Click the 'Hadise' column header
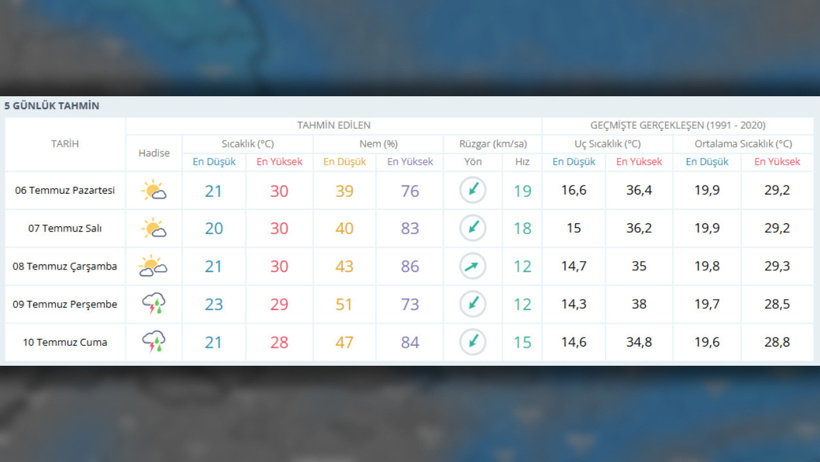 (x=154, y=153)
